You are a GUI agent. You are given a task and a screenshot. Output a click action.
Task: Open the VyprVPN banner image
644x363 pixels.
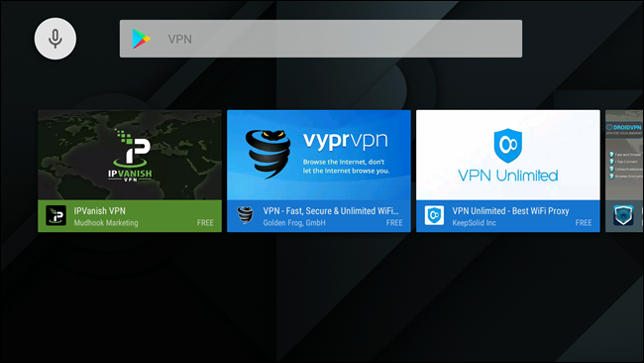click(319, 155)
